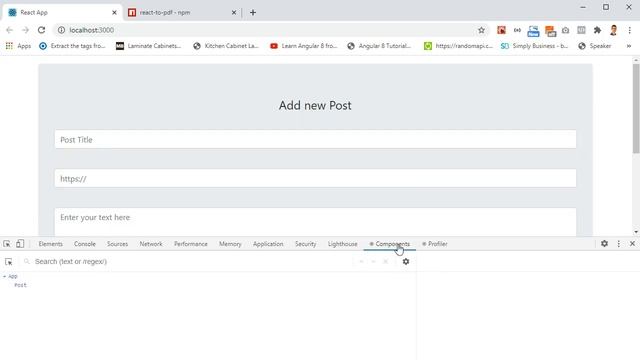This screenshot has width=640, height=360.
Task: Switch to the Memory DevTools tab
Action: [230, 244]
